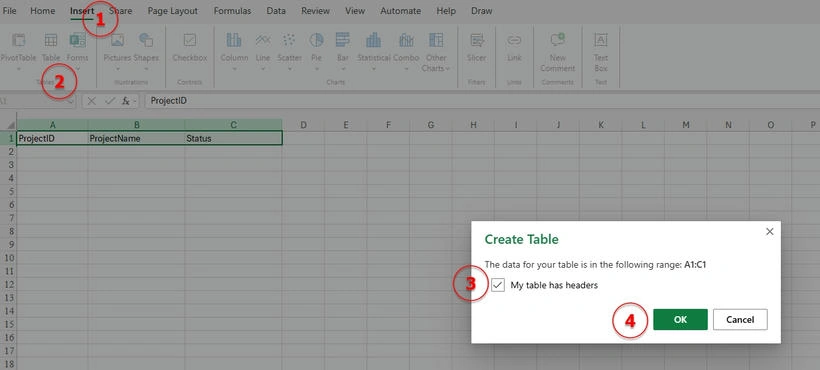820x370 pixels.
Task: Select cell C1 containing Status
Action: [x=233, y=138]
